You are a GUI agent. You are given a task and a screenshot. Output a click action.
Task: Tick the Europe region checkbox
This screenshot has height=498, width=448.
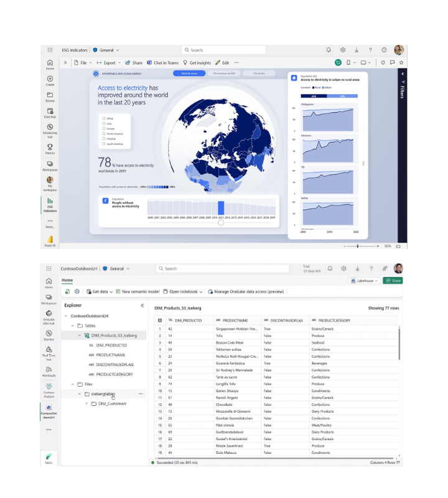[103, 128]
